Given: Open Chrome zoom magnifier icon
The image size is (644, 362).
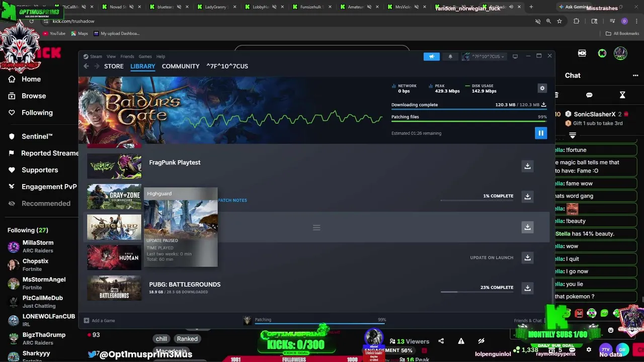Looking at the screenshot, I should pyautogui.click(x=548, y=21).
